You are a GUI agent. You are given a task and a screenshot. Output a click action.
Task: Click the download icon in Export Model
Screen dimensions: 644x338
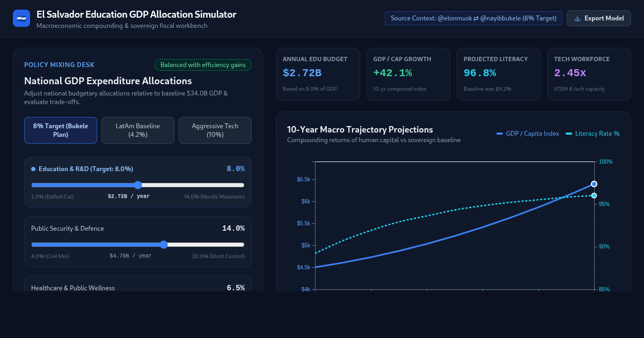(577, 18)
